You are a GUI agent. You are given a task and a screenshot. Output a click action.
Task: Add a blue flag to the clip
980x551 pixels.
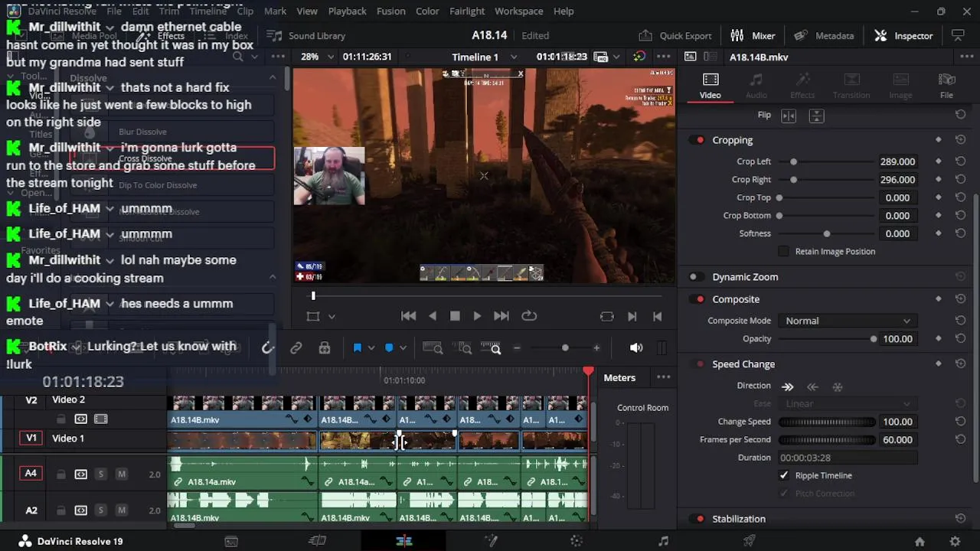357,348
